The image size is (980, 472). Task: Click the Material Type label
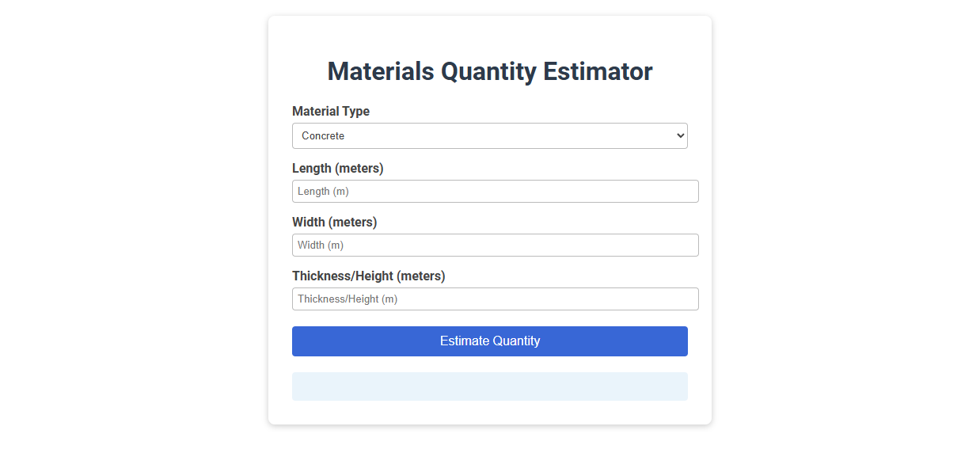331,111
